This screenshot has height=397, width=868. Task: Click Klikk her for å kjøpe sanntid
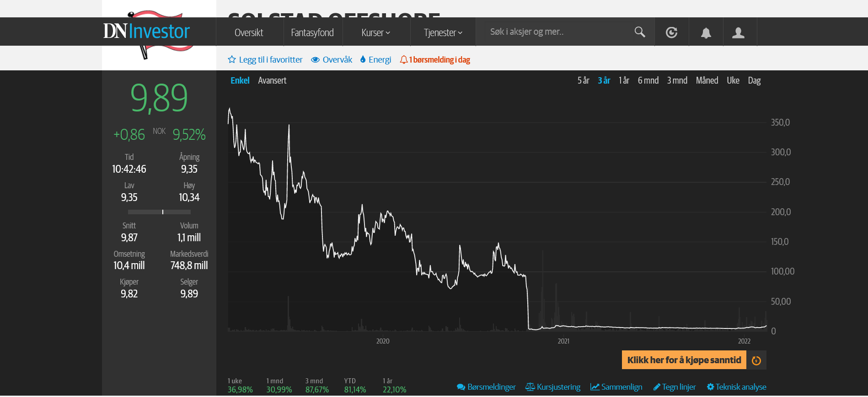point(684,360)
